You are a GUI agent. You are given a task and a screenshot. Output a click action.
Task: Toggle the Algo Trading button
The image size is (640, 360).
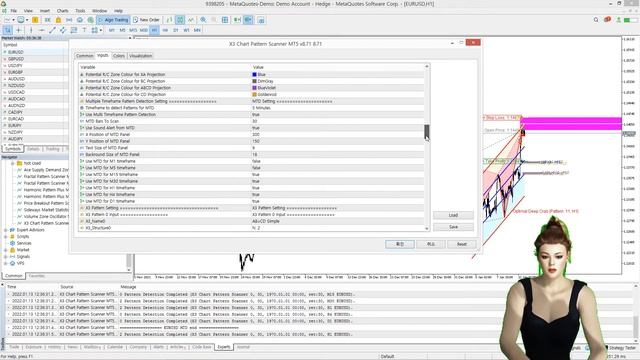pos(113,20)
